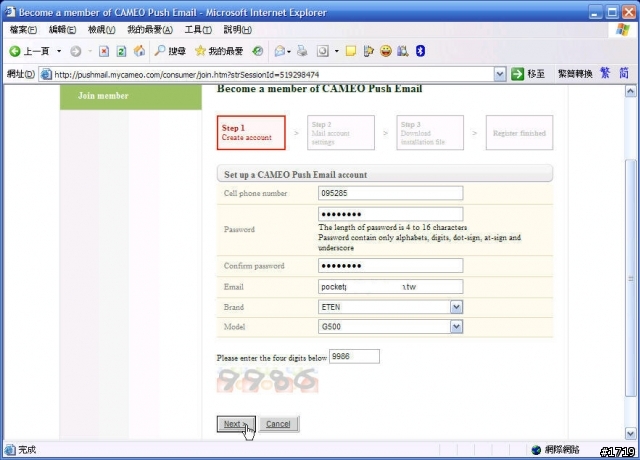
Task: Click the Windows flag logo icon
Action: 623,30
